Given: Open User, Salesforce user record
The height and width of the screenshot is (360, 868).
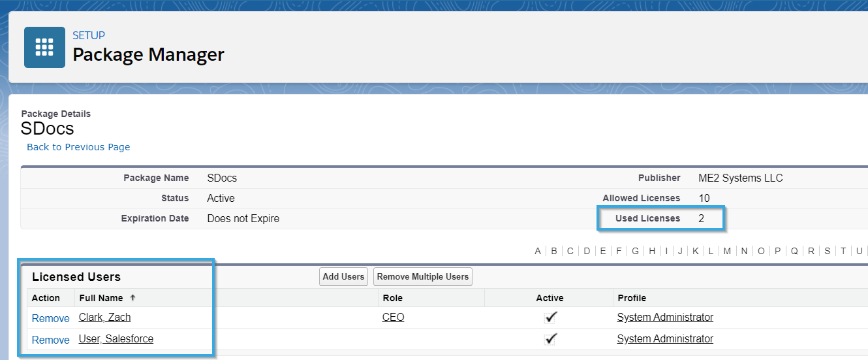Looking at the screenshot, I should [x=116, y=339].
